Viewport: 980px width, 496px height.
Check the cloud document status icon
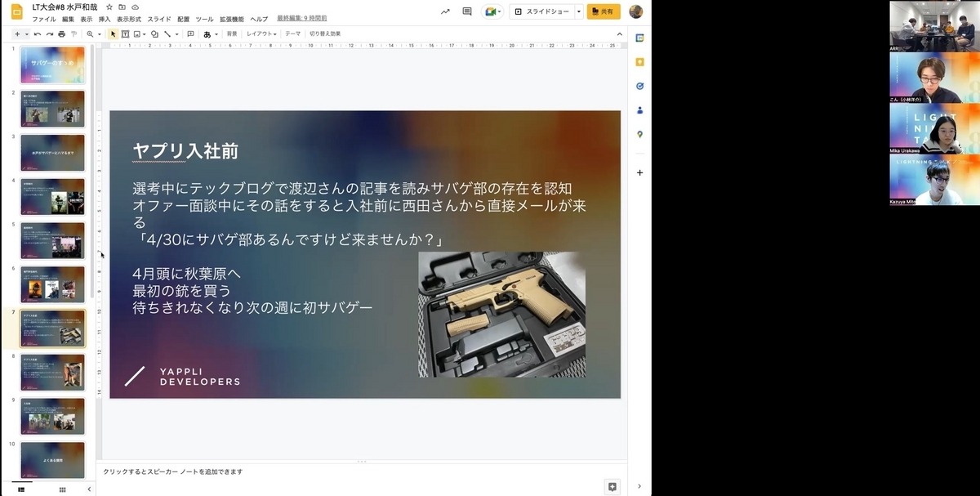[x=134, y=7]
